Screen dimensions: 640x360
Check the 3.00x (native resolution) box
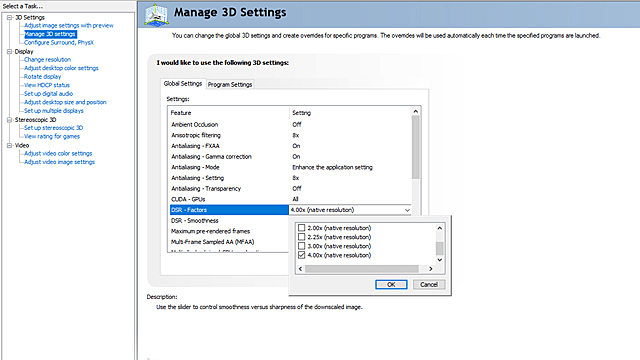(302, 246)
